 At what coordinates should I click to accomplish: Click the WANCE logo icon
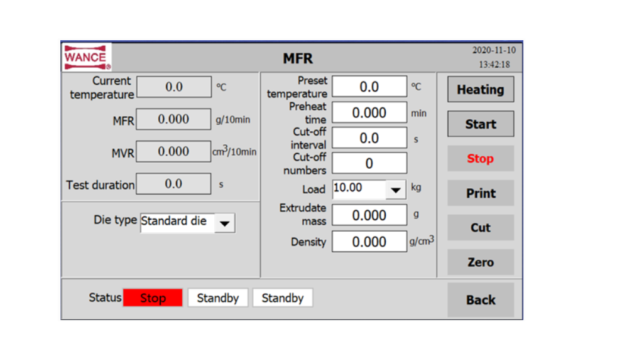pos(87,57)
